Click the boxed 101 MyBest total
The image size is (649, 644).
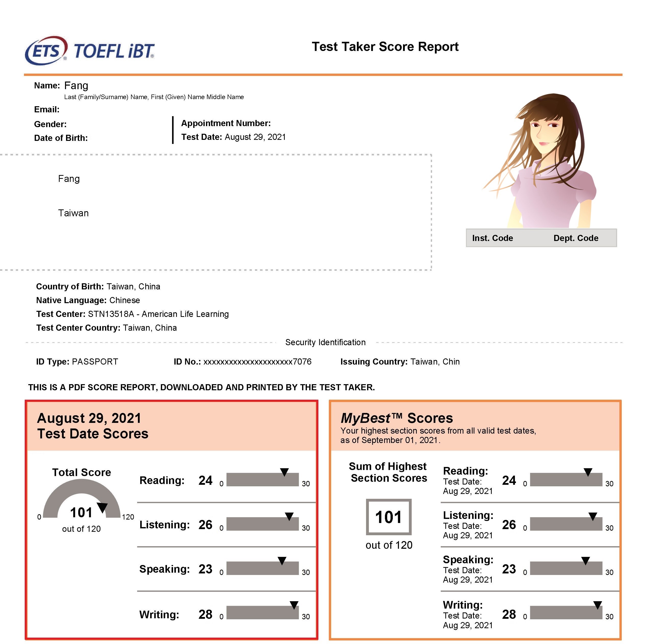coord(389,517)
